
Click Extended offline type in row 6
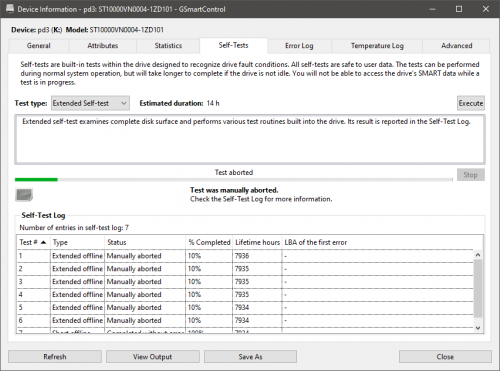[77, 320]
